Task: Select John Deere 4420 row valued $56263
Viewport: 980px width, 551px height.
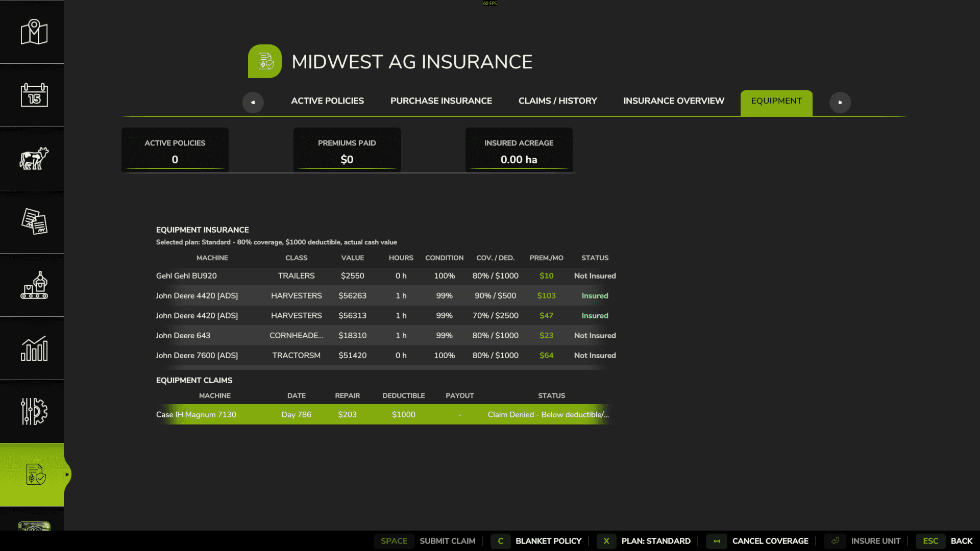Action: (385, 295)
